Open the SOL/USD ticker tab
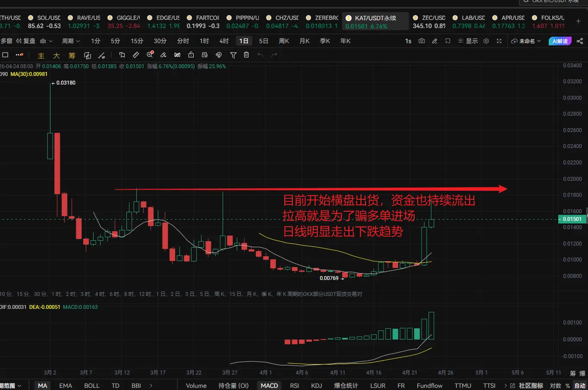 [x=44, y=22]
